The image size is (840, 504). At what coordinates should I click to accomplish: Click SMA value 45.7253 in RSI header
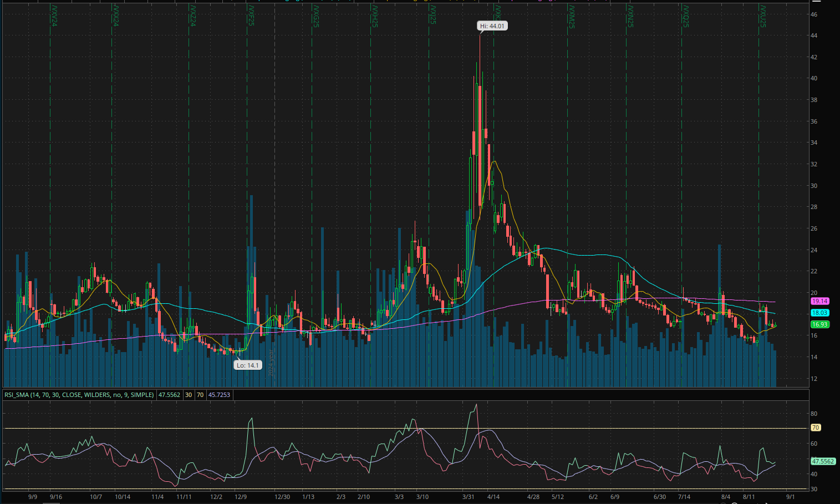[220, 395]
